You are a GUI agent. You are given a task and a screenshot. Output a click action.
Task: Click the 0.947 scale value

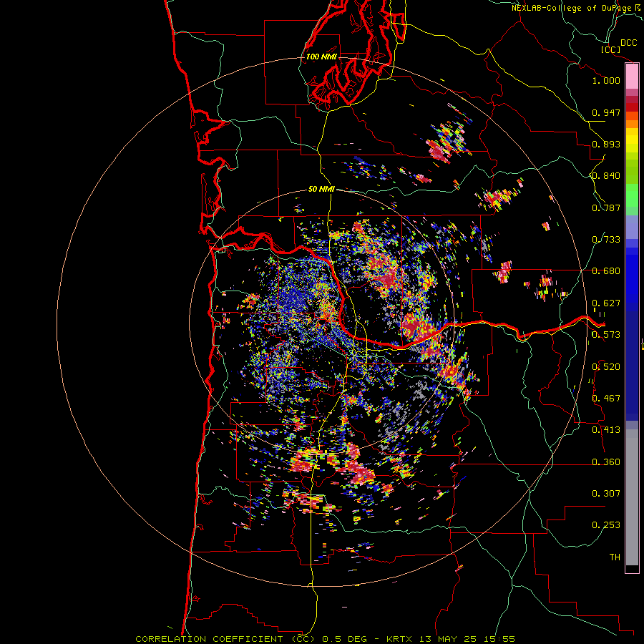606,112
